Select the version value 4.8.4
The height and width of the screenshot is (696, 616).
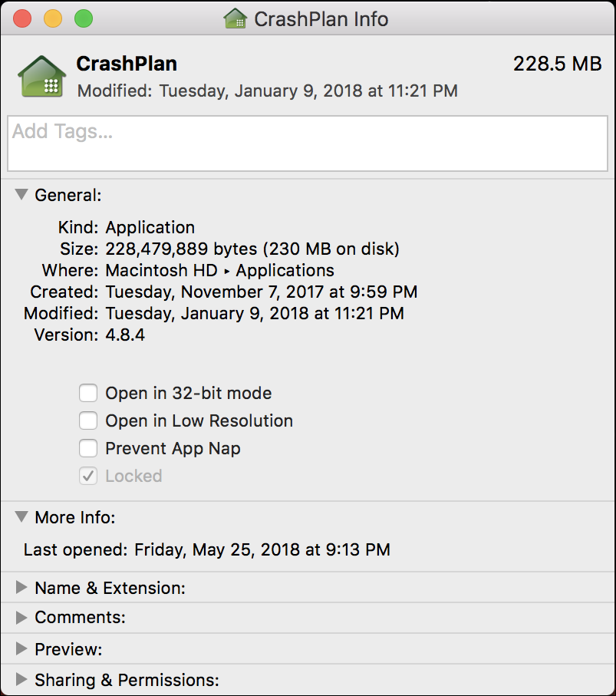(x=125, y=335)
